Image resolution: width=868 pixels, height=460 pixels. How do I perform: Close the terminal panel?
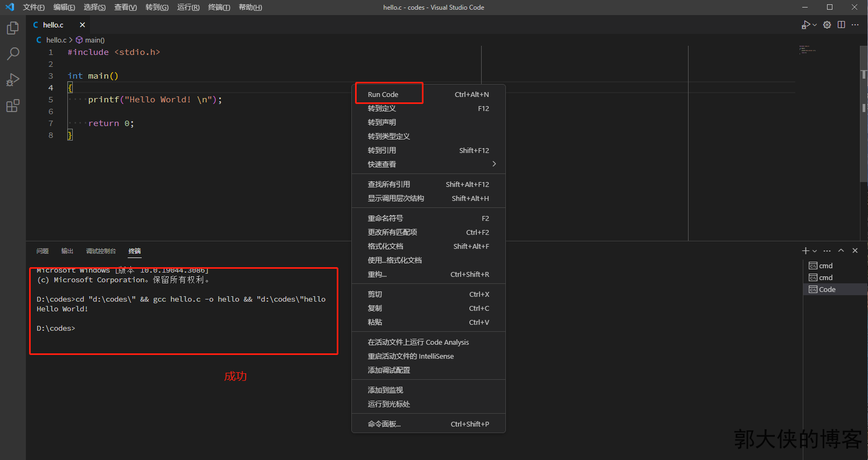(855, 250)
